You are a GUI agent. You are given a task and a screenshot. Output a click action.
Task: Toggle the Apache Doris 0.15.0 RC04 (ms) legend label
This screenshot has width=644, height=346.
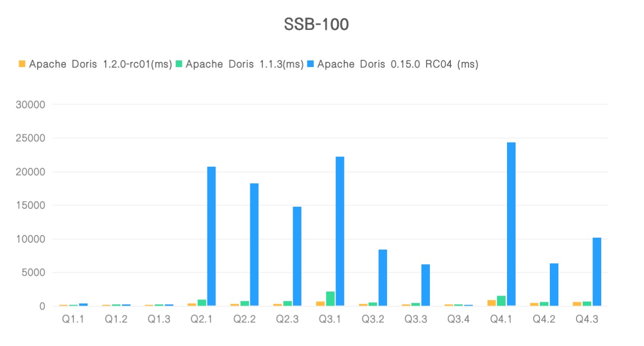click(x=398, y=64)
